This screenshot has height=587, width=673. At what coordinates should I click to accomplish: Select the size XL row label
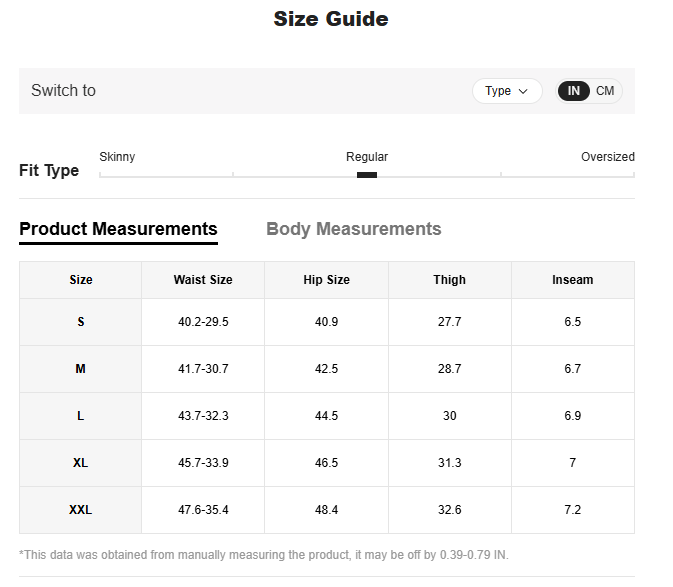pos(81,463)
